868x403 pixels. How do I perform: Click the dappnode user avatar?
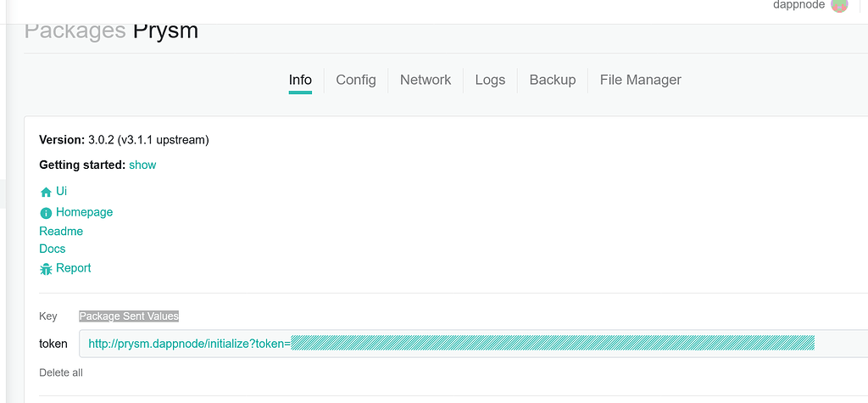(839, 5)
